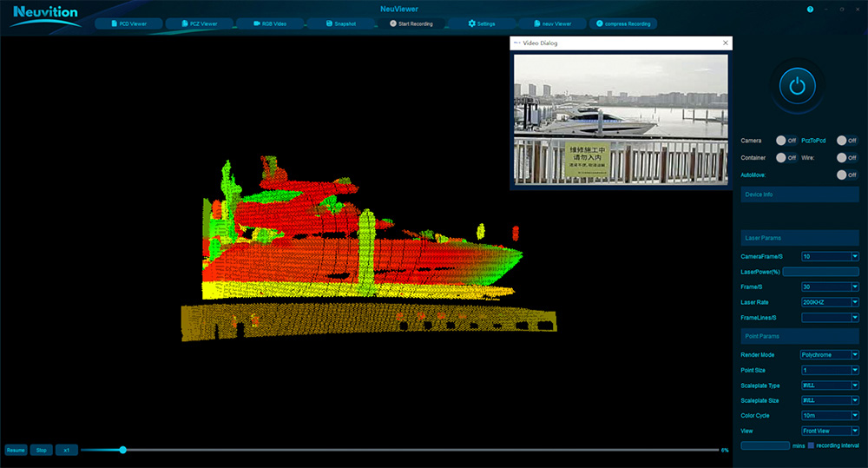Image resolution: width=868 pixels, height=468 pixels.
Task: Click the playback progress slider handle
Action: click(123, 451)
